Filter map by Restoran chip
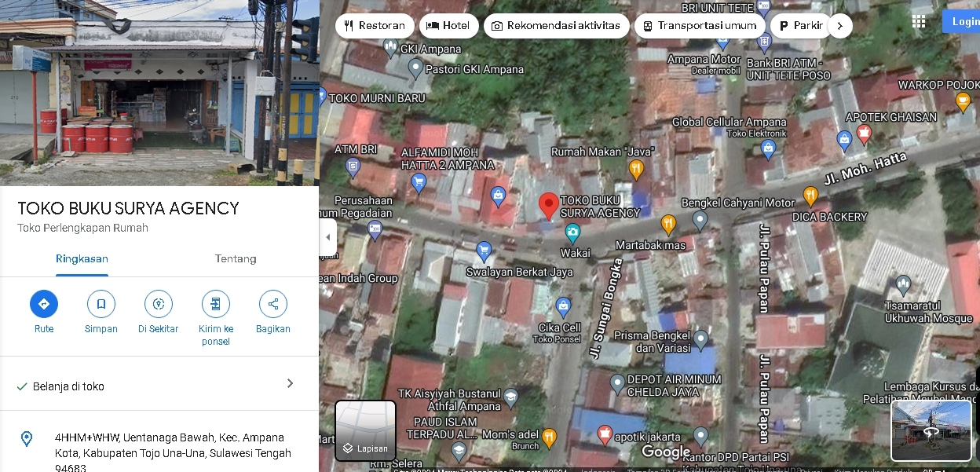 pos(375,26)
